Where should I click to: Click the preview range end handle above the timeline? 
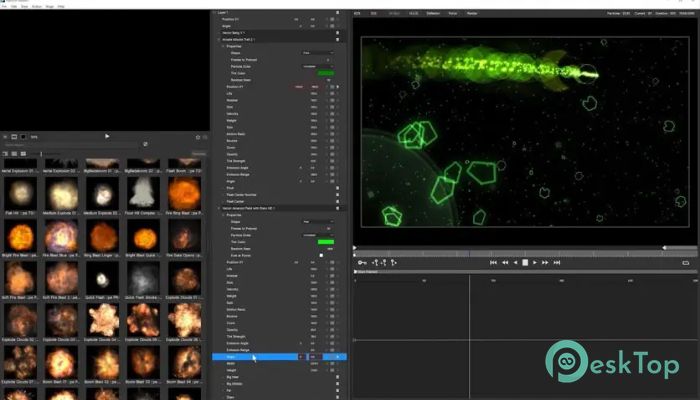[664, 247]
